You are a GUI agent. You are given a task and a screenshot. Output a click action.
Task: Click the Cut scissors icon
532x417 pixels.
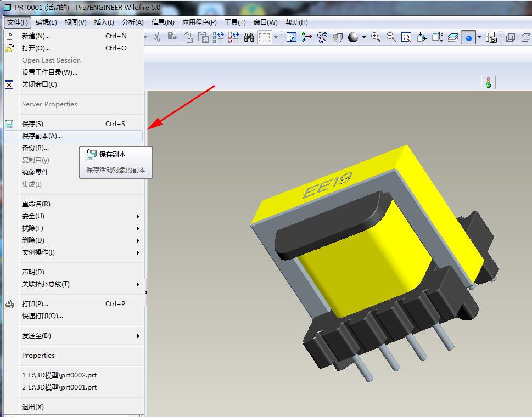(157, 37)
